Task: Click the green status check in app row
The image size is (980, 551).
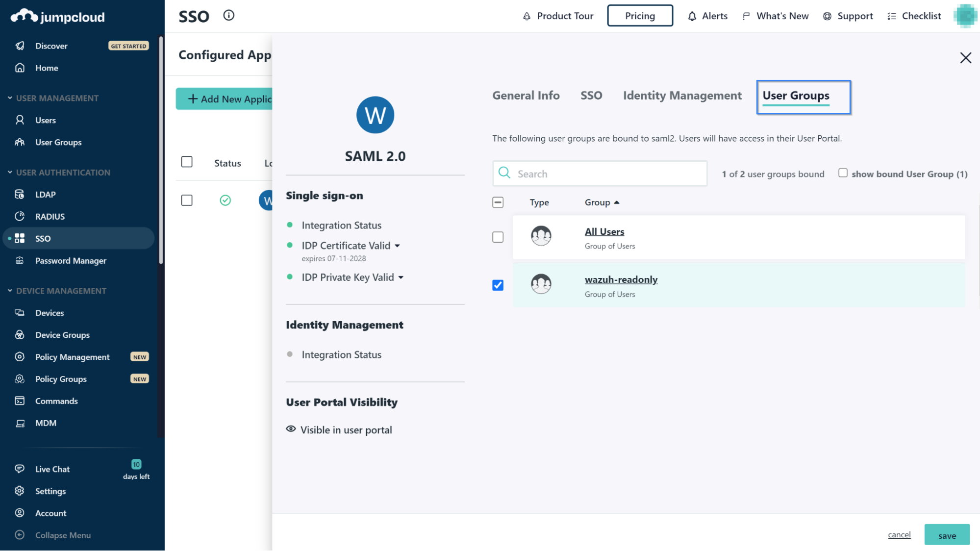Action: click(225, 200)
